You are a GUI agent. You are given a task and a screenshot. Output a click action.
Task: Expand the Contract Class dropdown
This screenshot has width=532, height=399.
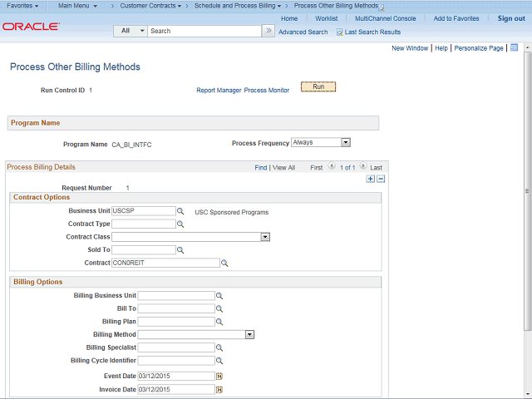point(265,237)
